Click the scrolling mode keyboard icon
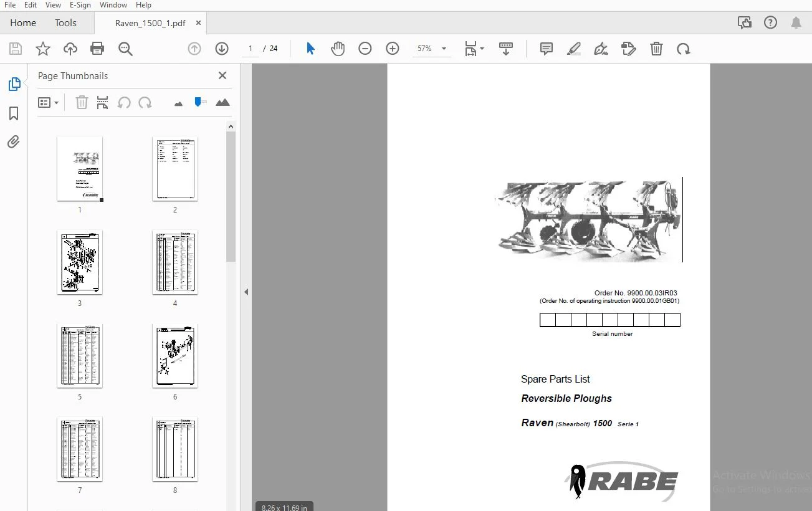Image resolution: width=812 pixels, height=511 pixels. [x=506, y=49]
